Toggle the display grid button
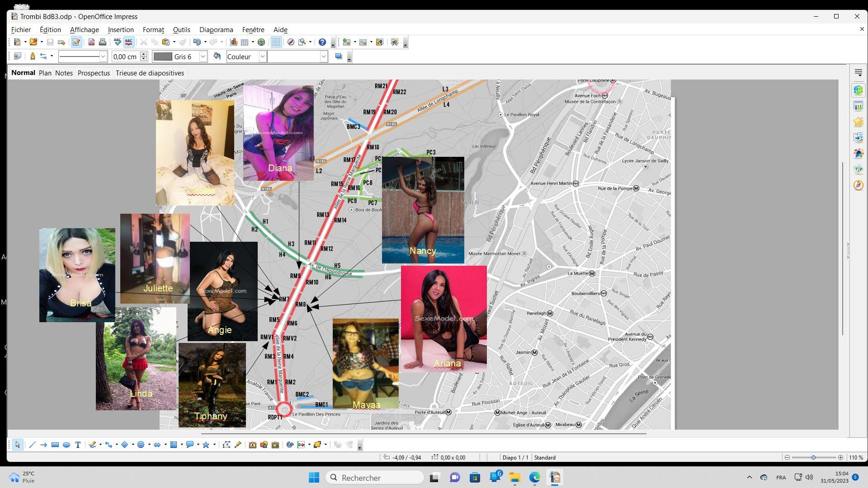868x488 pixels. coord(276,42)
